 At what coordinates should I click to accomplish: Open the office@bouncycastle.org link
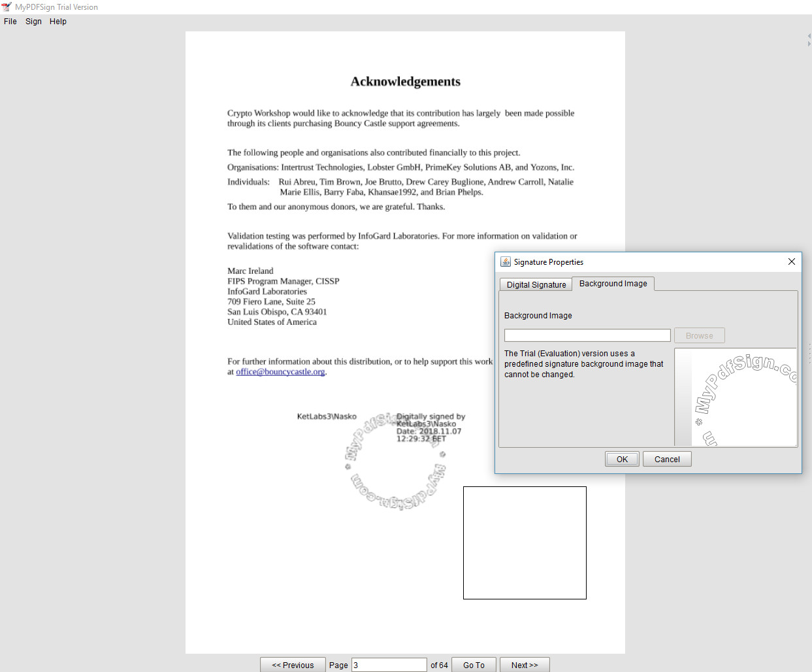point(280,372)
